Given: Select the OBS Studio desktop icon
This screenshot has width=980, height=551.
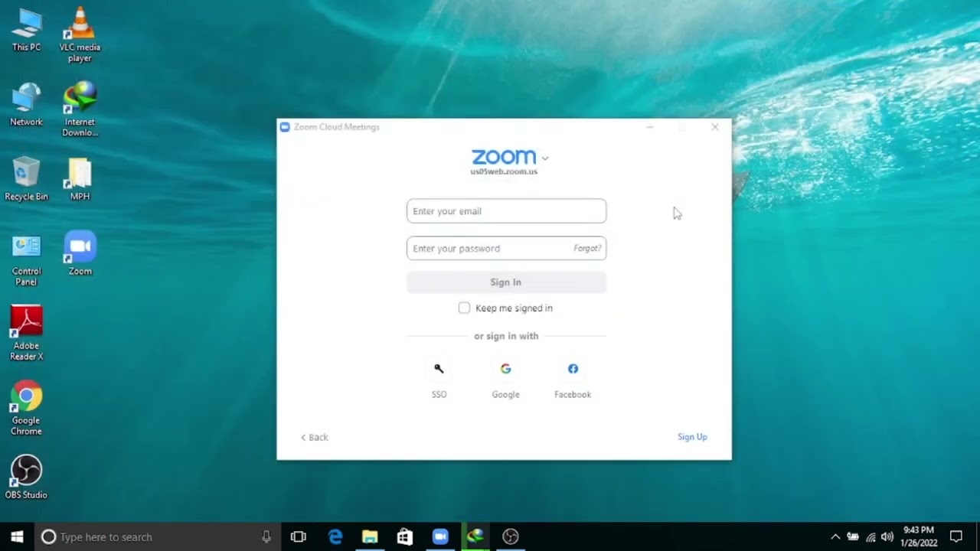Looking at the screenshot, I should (x=26, y=478).
